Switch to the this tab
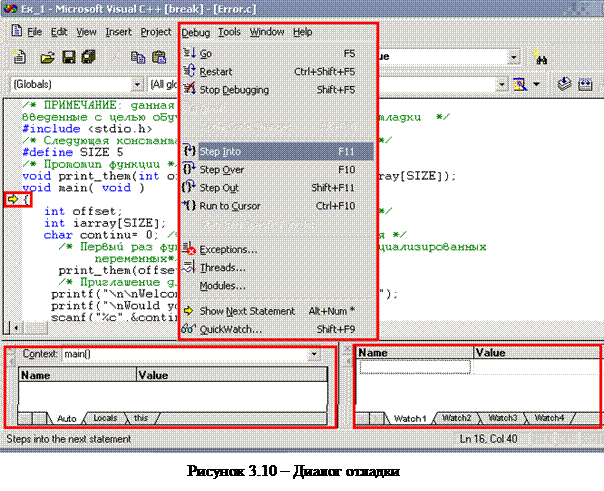Viewport: 604px width, 491px height. (x=141, y=418)
